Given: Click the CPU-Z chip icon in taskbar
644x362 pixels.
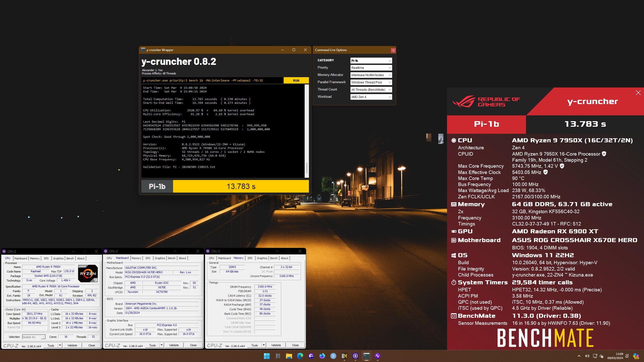Looking at the screenshot, I should 355,356.
